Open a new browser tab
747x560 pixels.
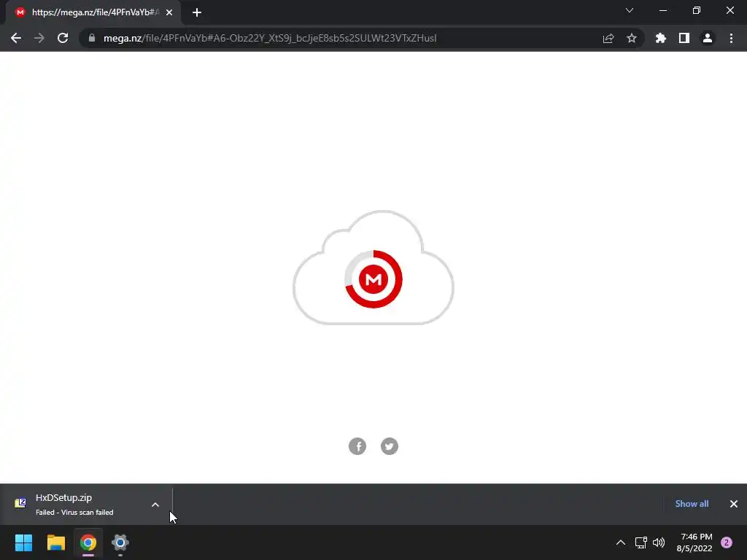197,12
